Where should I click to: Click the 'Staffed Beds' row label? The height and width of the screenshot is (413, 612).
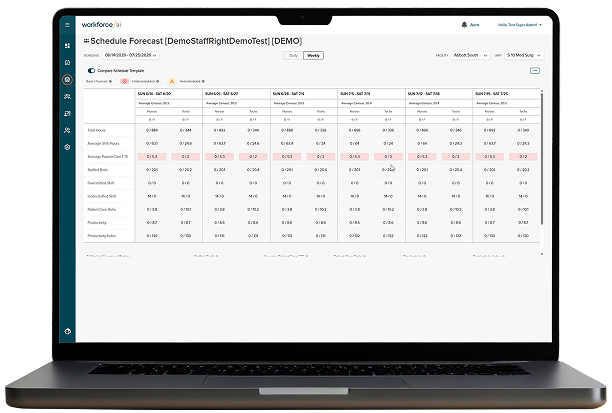98,170
